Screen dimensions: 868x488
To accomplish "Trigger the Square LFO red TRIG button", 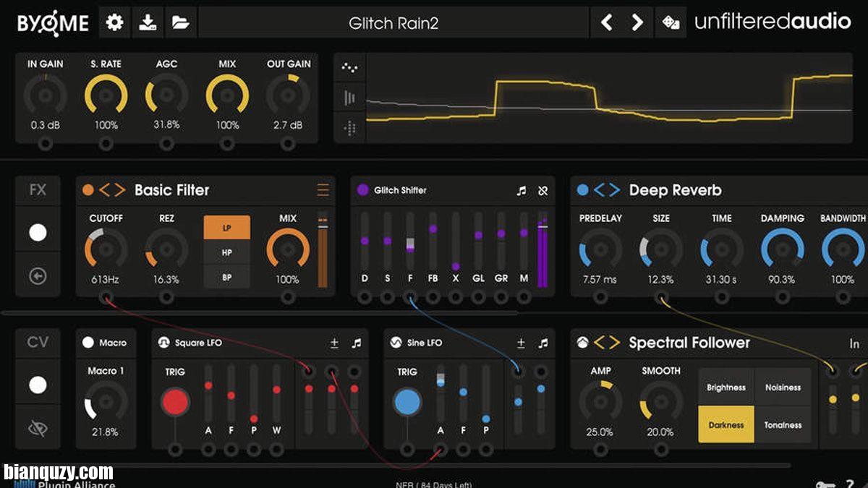I will pyautogui.click(x=175, y=402).
